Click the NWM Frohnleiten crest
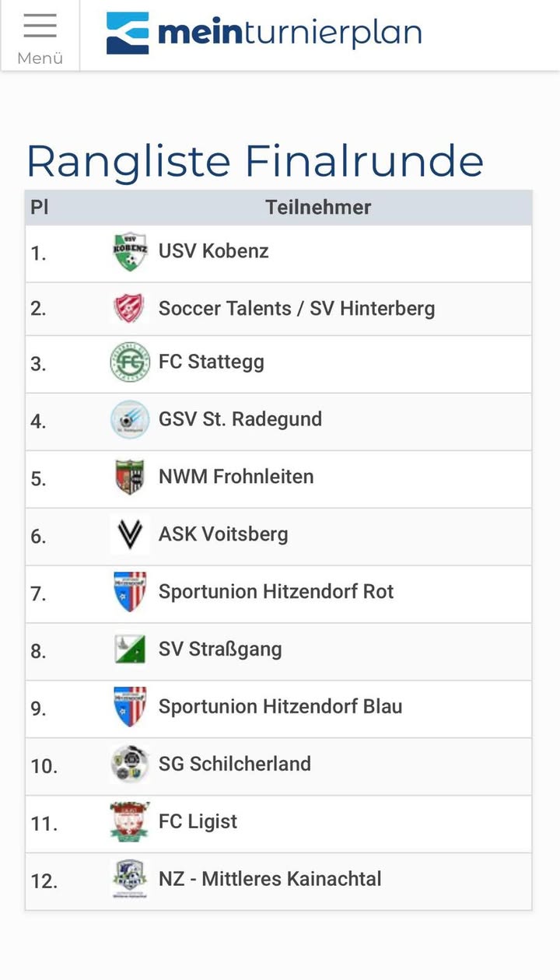Screen dimensions: 560x980 pos(130,477)
